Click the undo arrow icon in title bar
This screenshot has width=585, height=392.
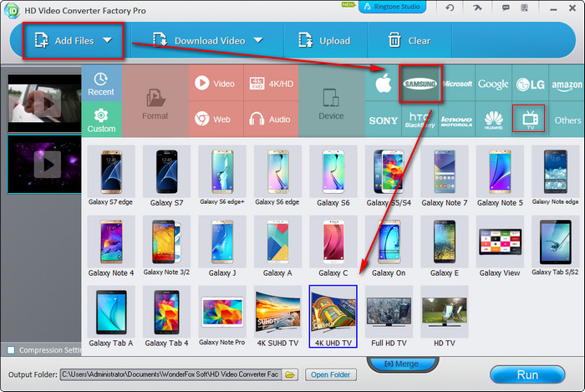450,8
